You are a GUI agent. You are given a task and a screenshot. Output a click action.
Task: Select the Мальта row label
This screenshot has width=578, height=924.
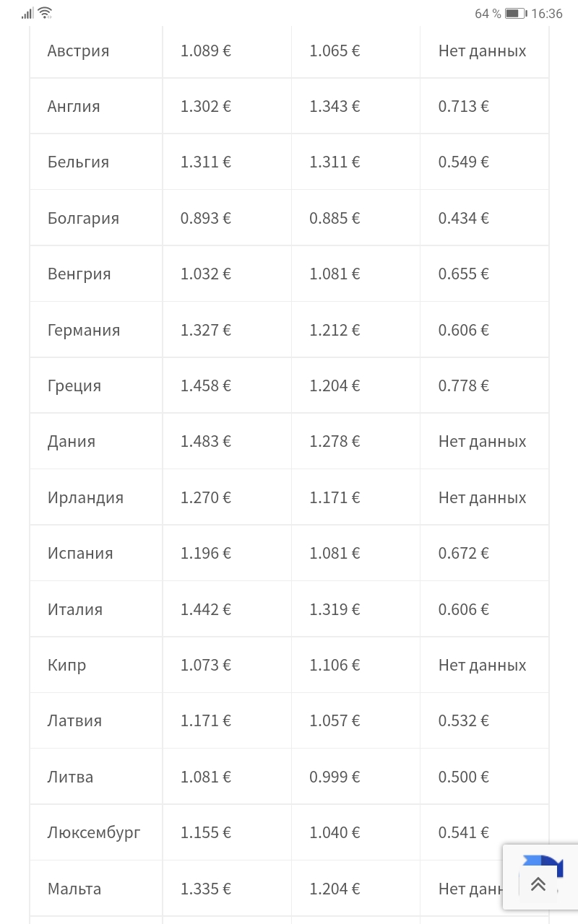(x=74, y=889)
